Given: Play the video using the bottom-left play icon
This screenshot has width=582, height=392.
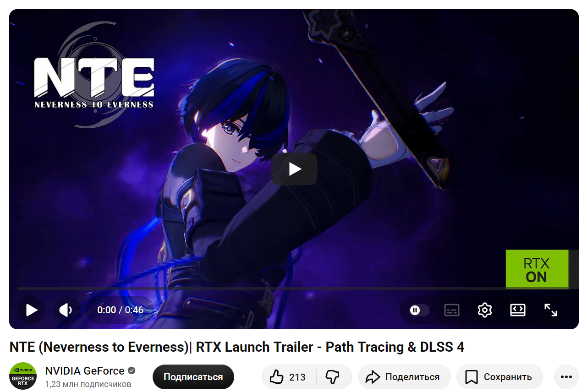Looking at the screenshot, I should (x=31, y=310).
